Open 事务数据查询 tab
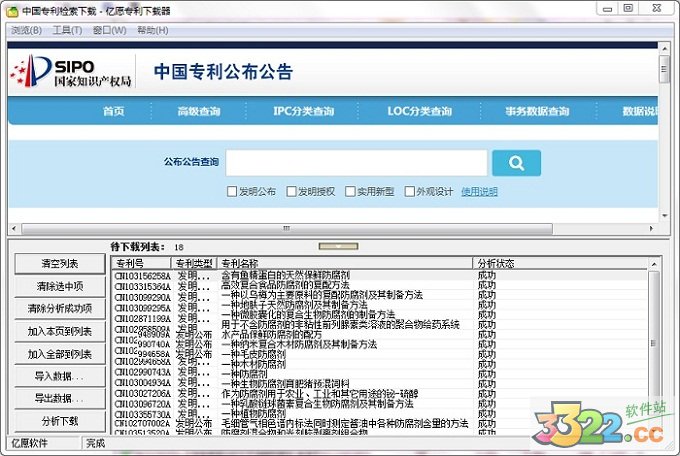680x456 pixels. (x=537, y=111)
